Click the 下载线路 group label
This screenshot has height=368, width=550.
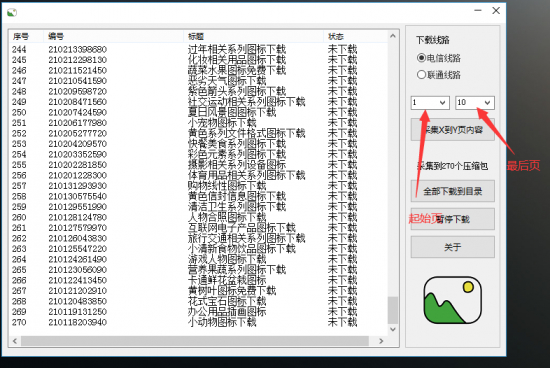click(x=433, y=40)
